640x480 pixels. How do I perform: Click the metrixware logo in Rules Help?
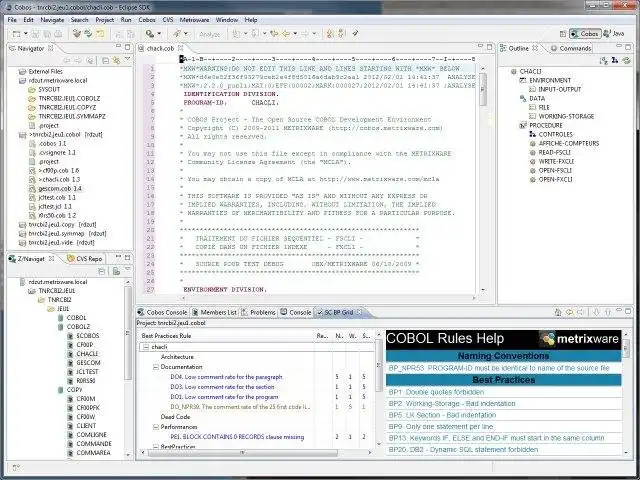580,339
